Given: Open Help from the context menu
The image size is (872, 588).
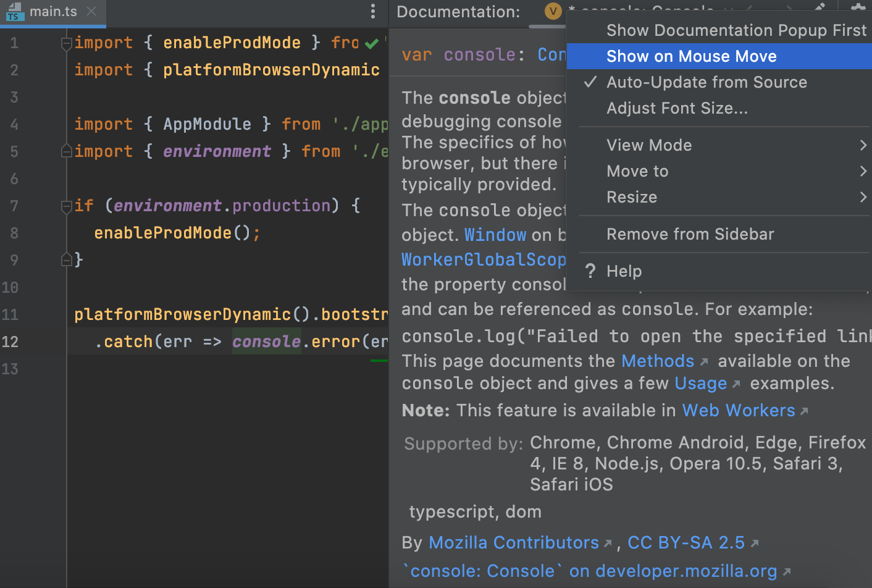Looking at the screenshot, I should (x=719, y=271).
